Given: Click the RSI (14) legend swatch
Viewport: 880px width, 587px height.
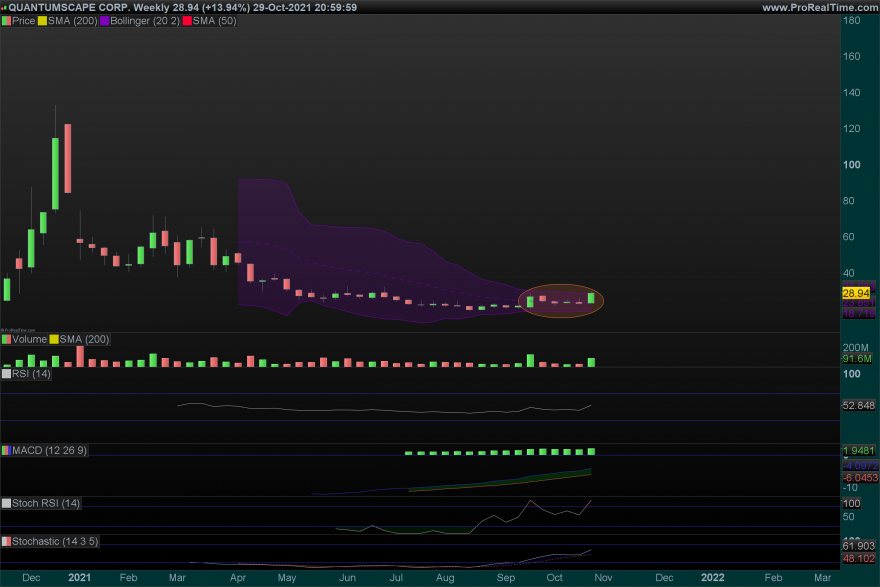Looking at the screenshot, I should pyautogui.click(x=6, y=374).
